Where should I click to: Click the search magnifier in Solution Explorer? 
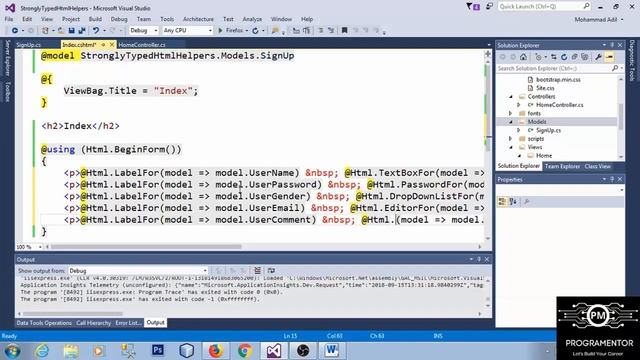coord(615,69)
